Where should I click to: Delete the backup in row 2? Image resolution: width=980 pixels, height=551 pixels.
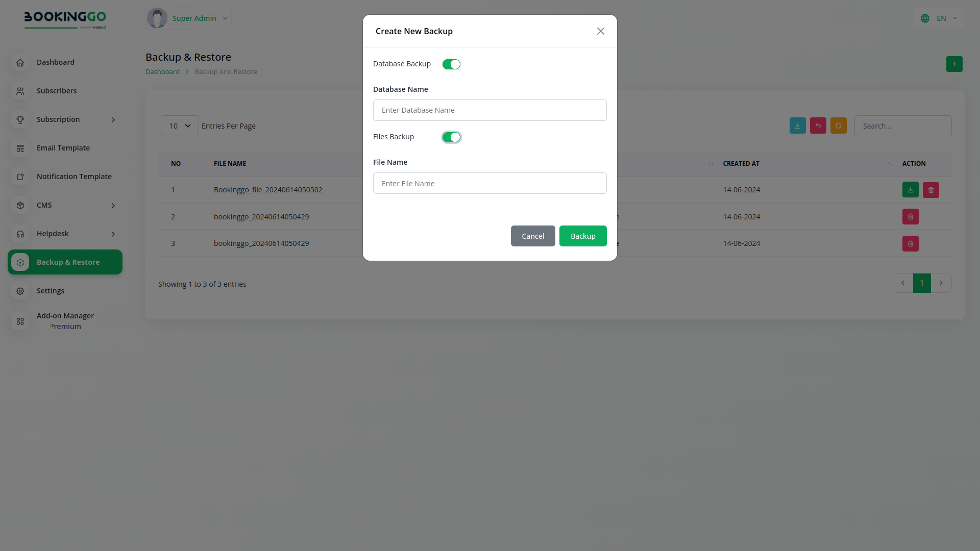(910, 217)
